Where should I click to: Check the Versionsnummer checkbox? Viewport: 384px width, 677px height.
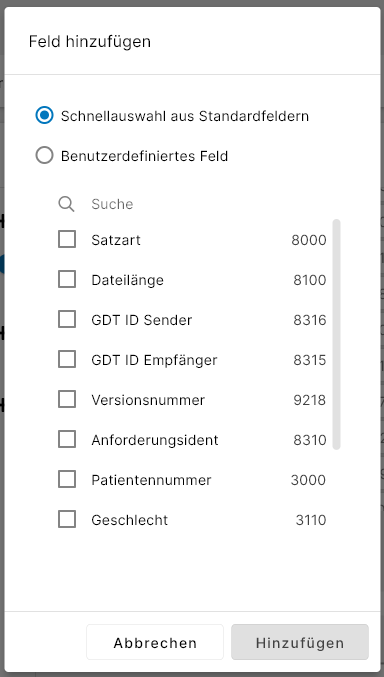pyautogui.click(x=67, y=399)
